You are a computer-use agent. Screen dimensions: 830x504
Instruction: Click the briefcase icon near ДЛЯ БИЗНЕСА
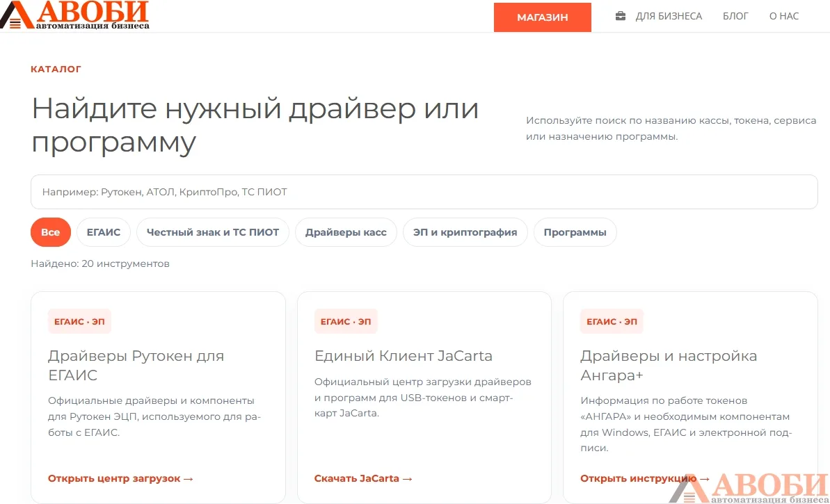point(621,17)
